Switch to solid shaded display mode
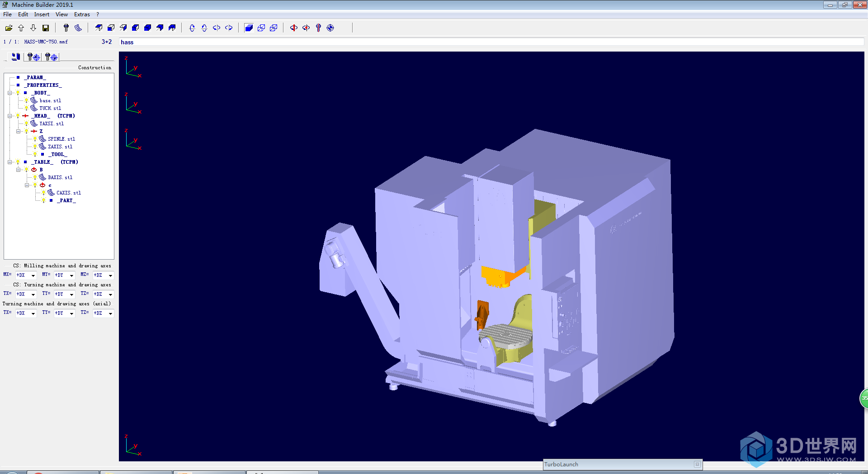Screen dimensions: 868x474 [x=249, y=28]
